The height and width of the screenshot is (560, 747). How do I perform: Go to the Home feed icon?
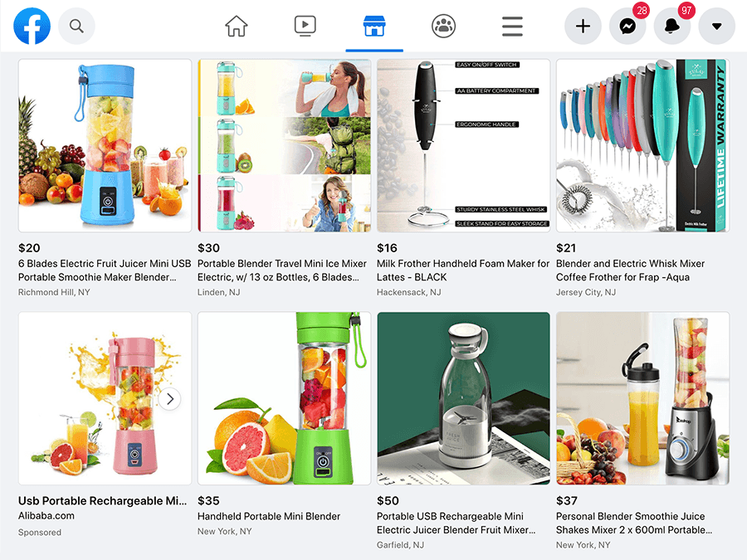(x=237, y=26)
